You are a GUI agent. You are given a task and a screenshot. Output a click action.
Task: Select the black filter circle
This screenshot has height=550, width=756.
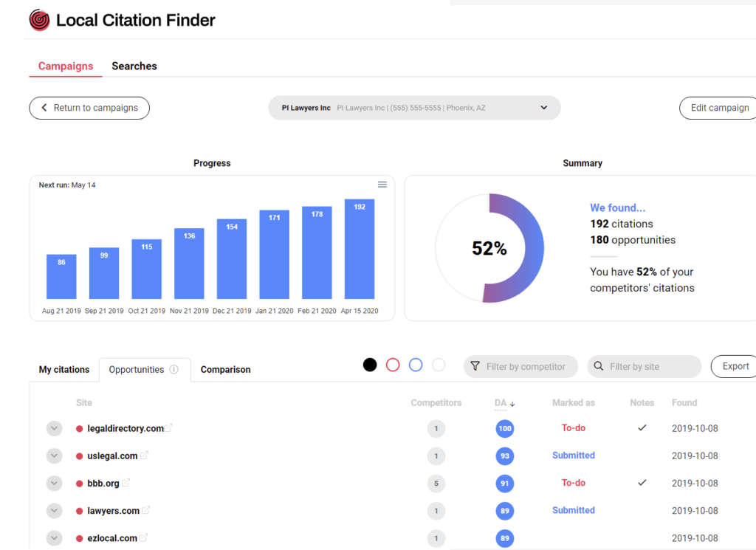click(x=370, y=365)
